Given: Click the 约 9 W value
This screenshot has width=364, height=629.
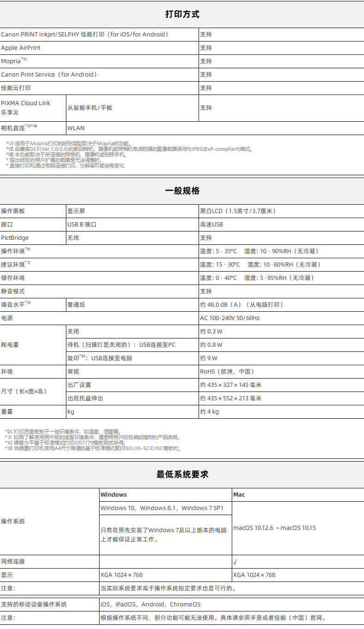Looking at the screenshot, I should (x=209, y=358).
